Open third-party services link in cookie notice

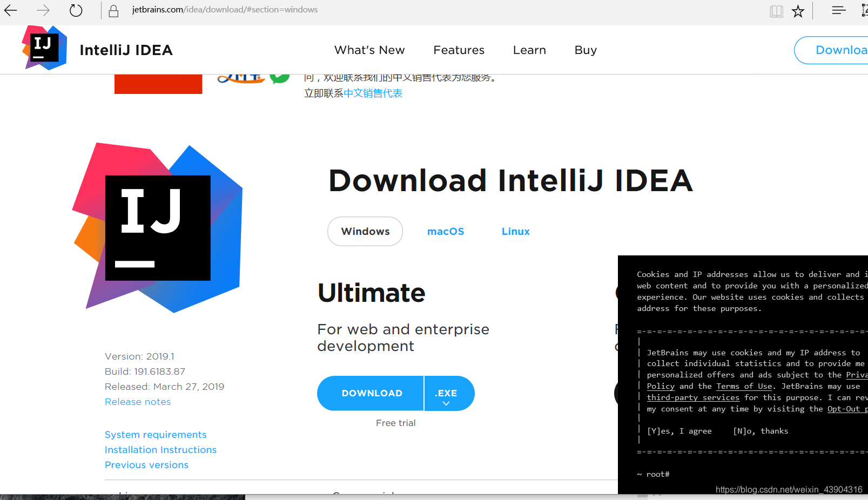point(693,397)
